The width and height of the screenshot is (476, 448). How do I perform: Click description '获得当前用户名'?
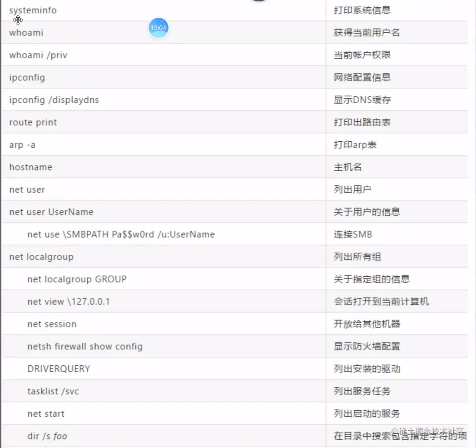pyautogui.click(x=367, y=33)
